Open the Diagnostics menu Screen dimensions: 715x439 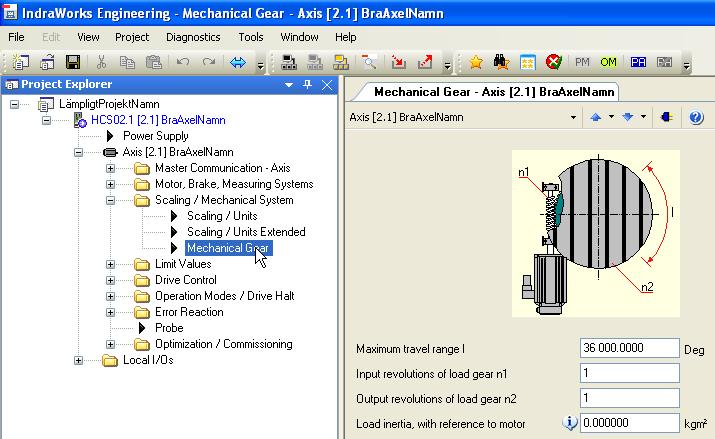pos(193,37)
